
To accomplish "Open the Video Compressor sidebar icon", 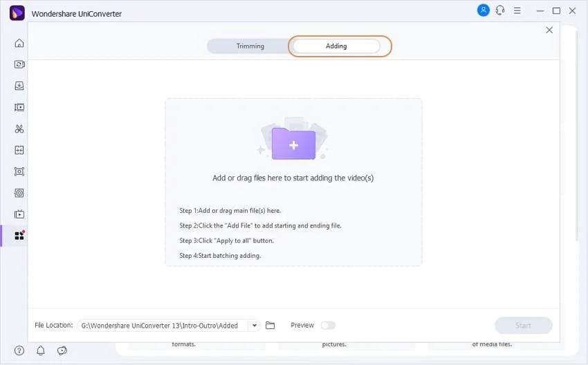I will [19, 108].
